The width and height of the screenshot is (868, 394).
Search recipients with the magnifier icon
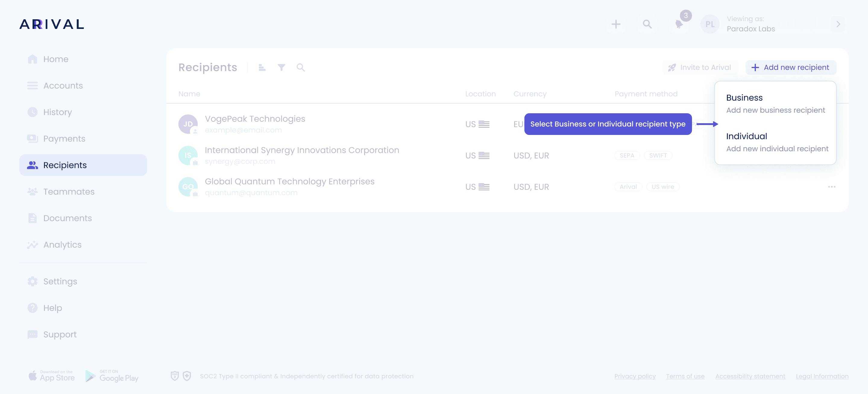tap(300, 68)
